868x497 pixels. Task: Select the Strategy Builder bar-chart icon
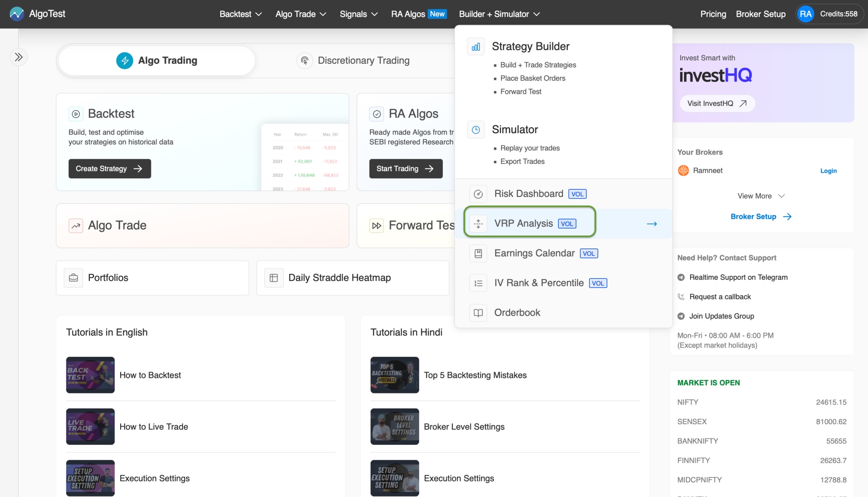475,46
